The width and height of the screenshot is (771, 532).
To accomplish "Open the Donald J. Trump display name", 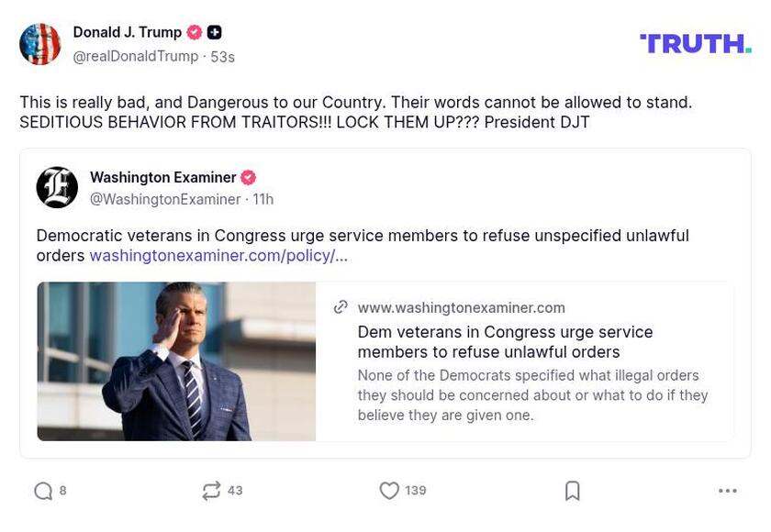I will click(128, 32).
